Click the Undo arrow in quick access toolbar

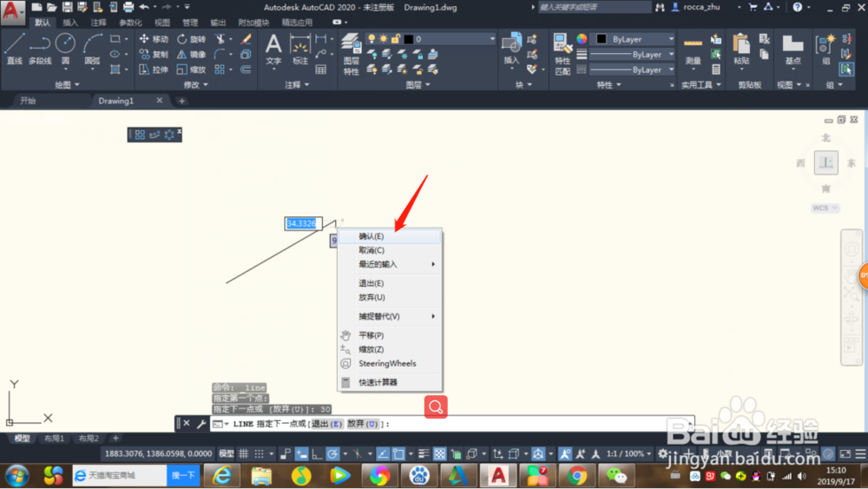click(x=144, y=7)
